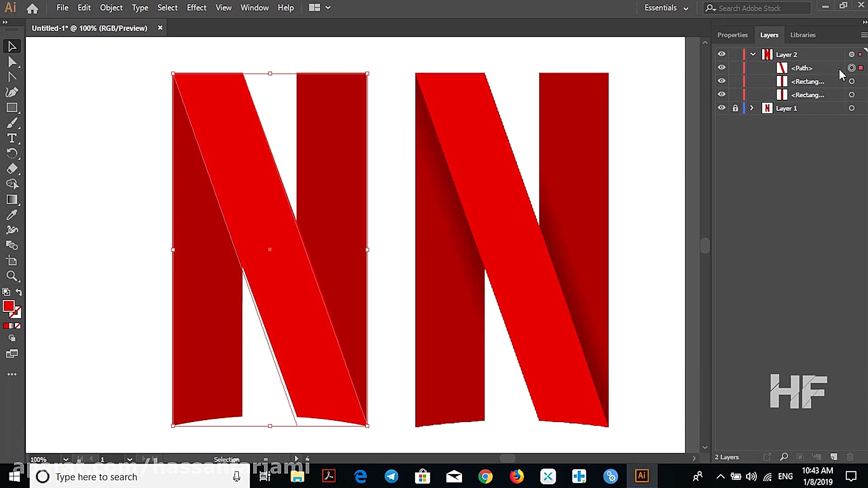This screenshot has height=488, width=868.
Task: Activate the Zoom tool
Action: click(12, 276)
